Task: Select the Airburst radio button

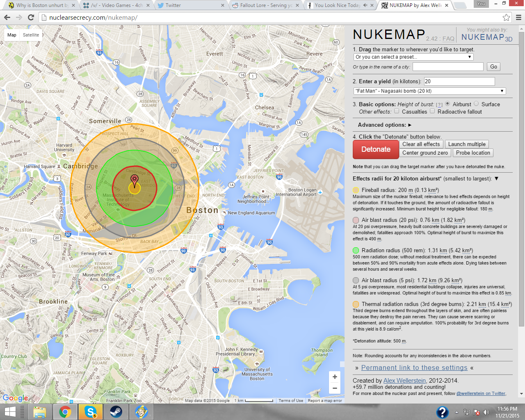Action: click(447, 104)
